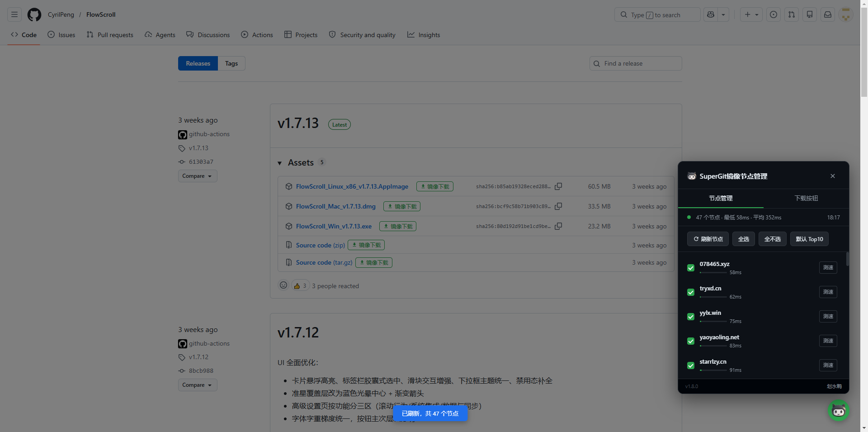
Task: Open the emoji reaction picker smiley
Action: point(283,285)
